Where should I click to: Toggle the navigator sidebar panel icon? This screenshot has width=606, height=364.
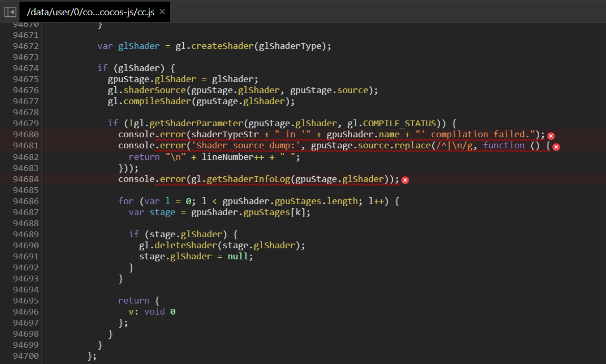(x=11, y=12)
